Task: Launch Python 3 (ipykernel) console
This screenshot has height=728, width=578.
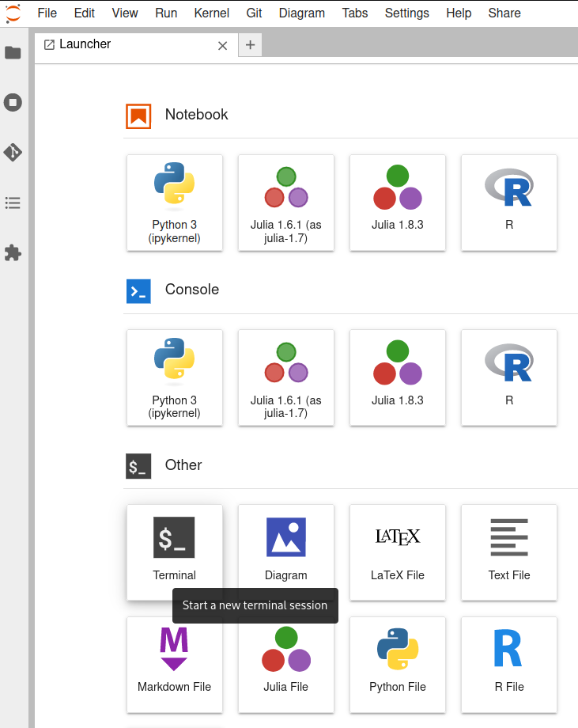Action: coord(175,378)
